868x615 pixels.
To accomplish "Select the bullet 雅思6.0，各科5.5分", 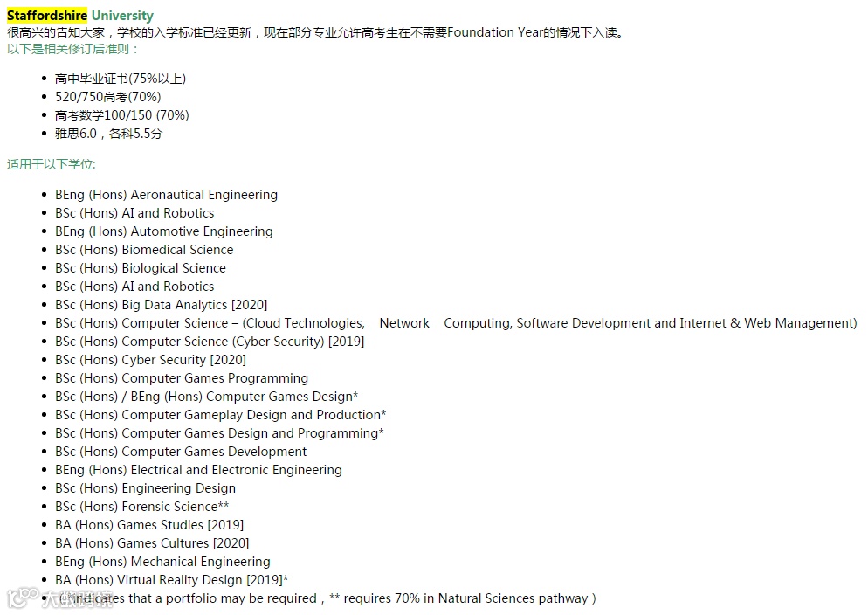I will (x=109, y=134).
